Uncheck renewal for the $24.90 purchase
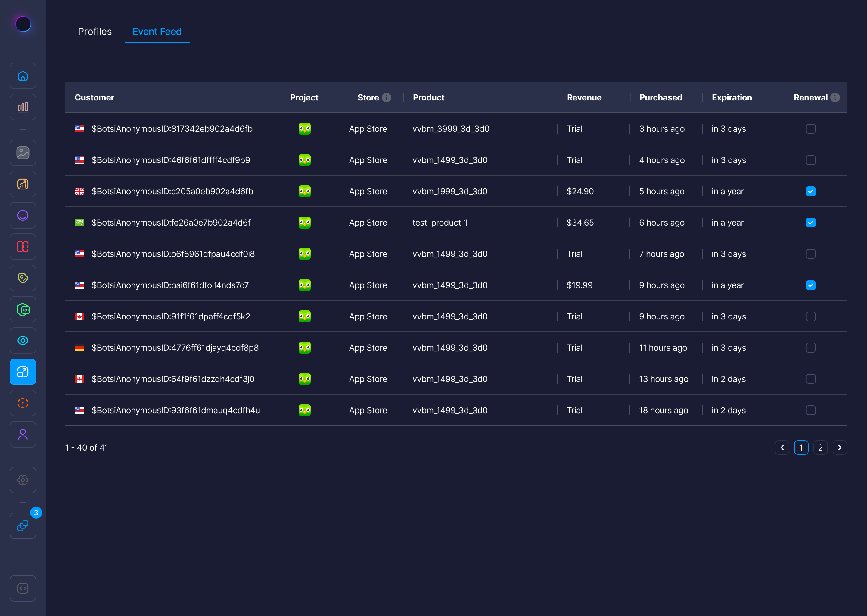This screenshot has height=616, width=867. pyautogui.click(x=810, y=192)
